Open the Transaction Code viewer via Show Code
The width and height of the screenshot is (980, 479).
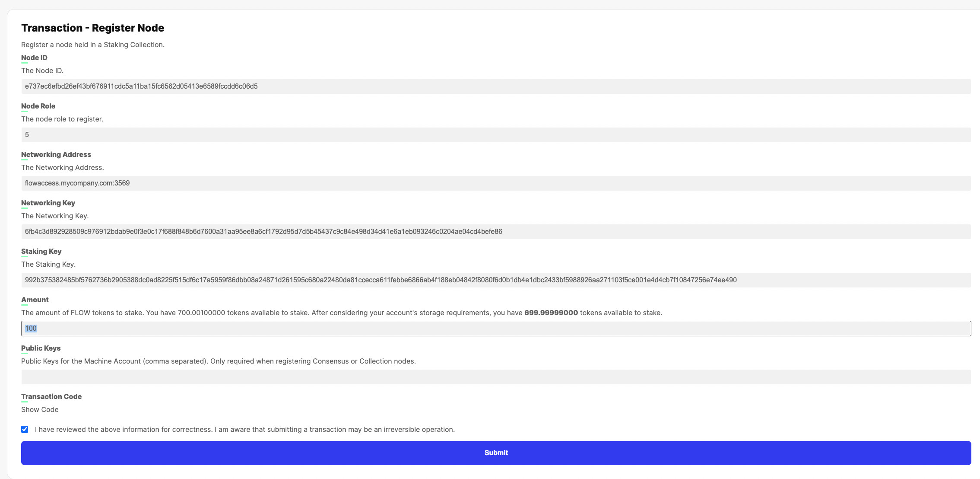[x=40, y=409]
